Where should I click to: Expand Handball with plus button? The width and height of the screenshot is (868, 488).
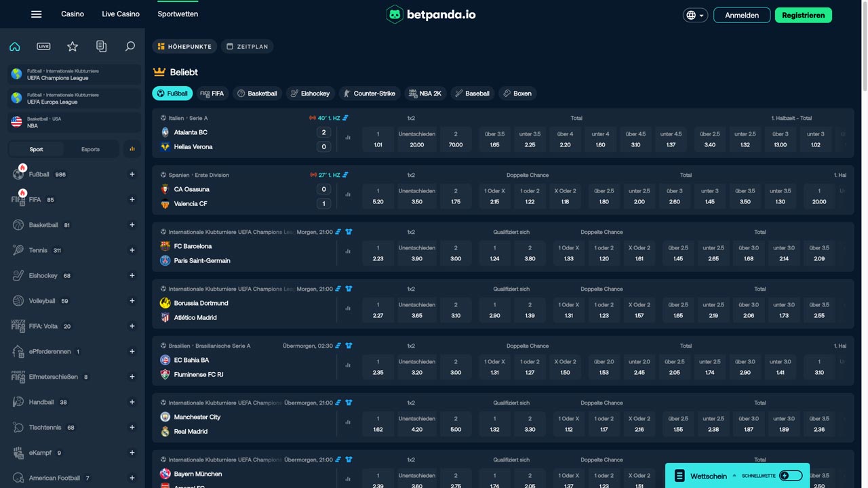[x=132, y=402]
